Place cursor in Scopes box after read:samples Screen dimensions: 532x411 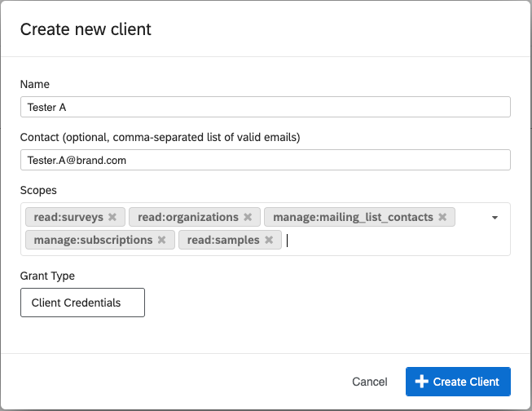[367, 240]
